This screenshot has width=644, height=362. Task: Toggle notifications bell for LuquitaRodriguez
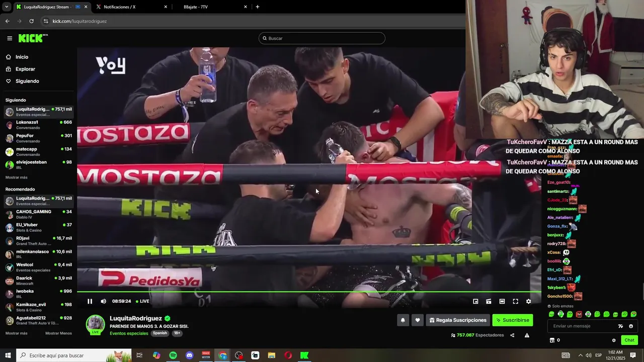[x=403, y=320]
